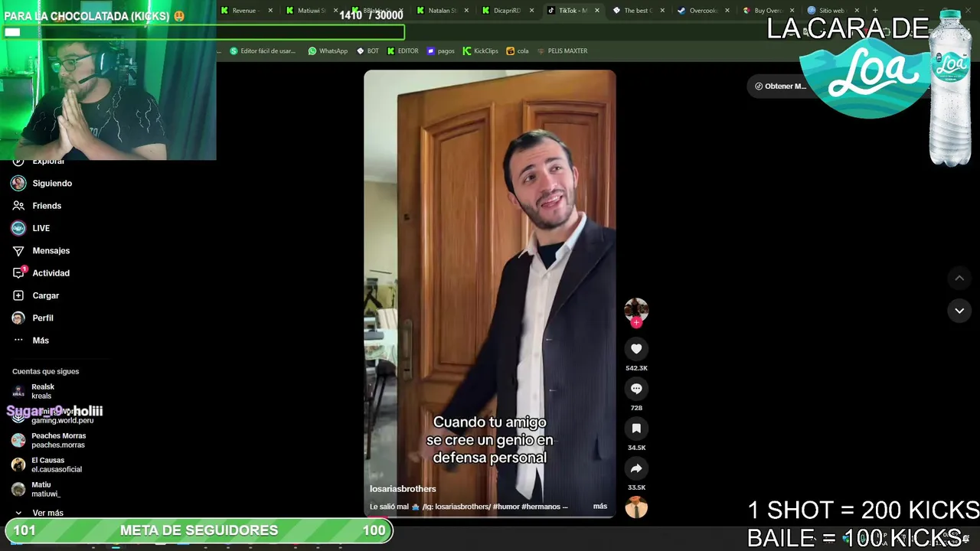The width and height of the screenshot is (980, 551).
Task: Follow creator with the red plus badge
Action: click(636, 322)
